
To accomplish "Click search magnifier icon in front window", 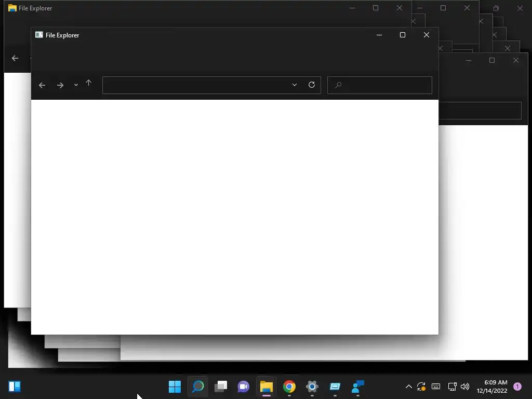I will point(338,85).
